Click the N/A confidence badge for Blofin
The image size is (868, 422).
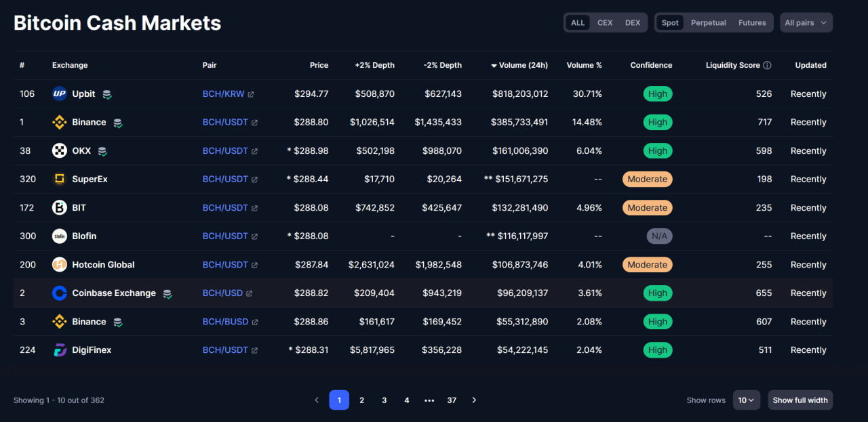659,236
